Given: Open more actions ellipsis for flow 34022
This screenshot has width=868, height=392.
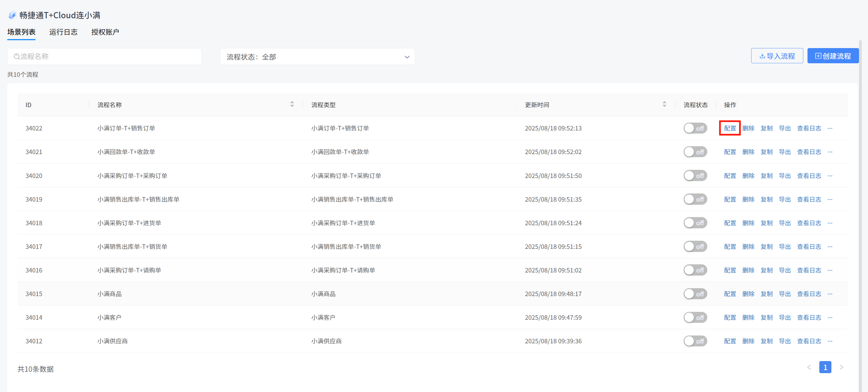Looking at the screenshot, I should [x=830, y=128].
